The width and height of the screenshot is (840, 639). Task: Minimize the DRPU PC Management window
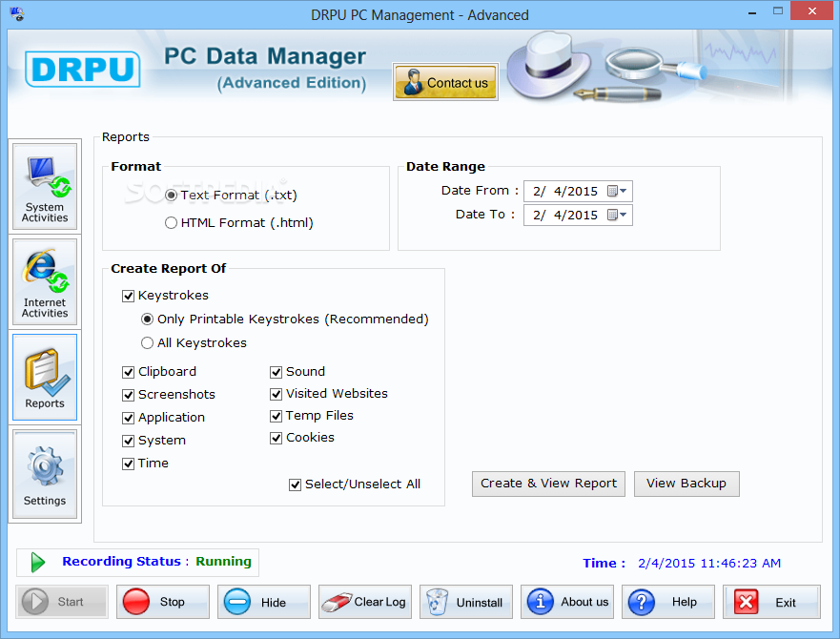tap(752, 11)
